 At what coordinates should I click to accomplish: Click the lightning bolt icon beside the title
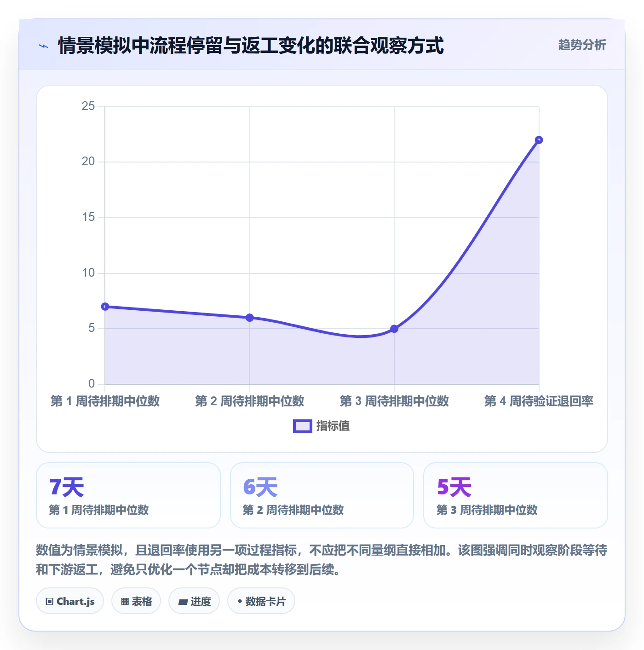click(44, 46)
